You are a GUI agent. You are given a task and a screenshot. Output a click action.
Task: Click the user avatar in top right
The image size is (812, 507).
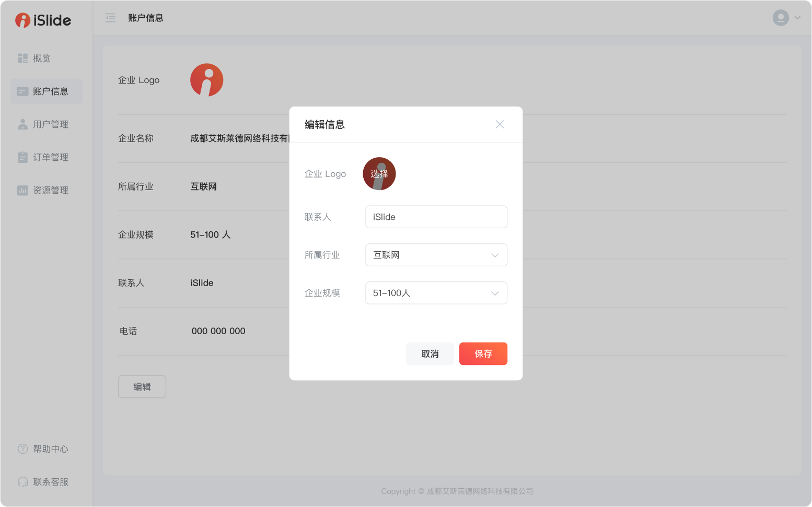point(781,18)
